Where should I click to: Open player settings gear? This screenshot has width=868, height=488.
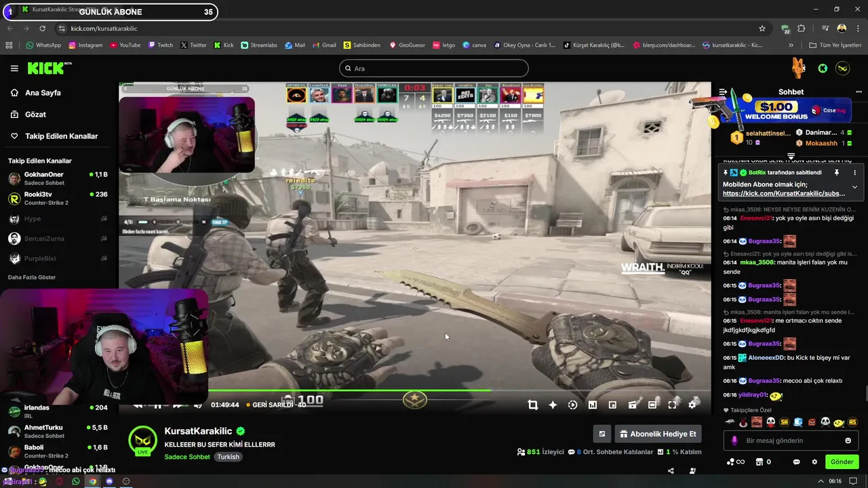click(692, 405)
